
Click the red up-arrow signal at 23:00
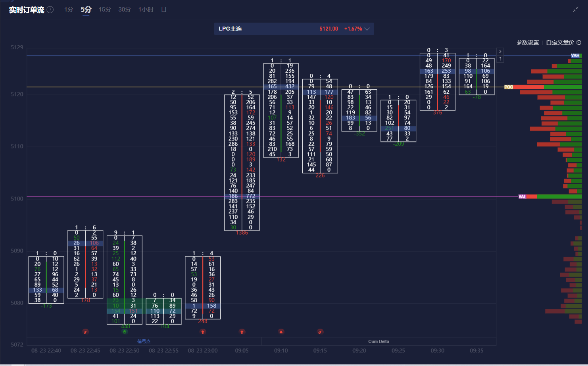203,331
